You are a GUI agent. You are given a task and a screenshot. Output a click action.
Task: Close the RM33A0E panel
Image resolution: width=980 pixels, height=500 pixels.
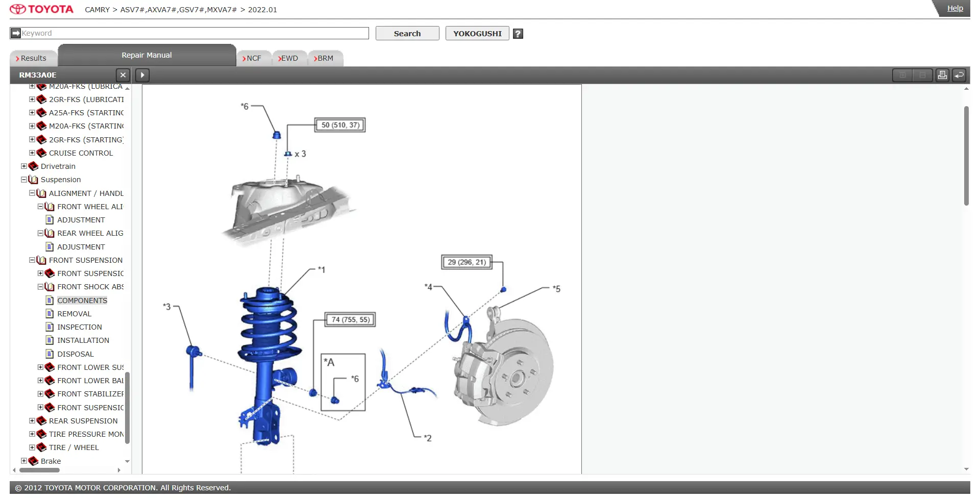click(122, 75)
